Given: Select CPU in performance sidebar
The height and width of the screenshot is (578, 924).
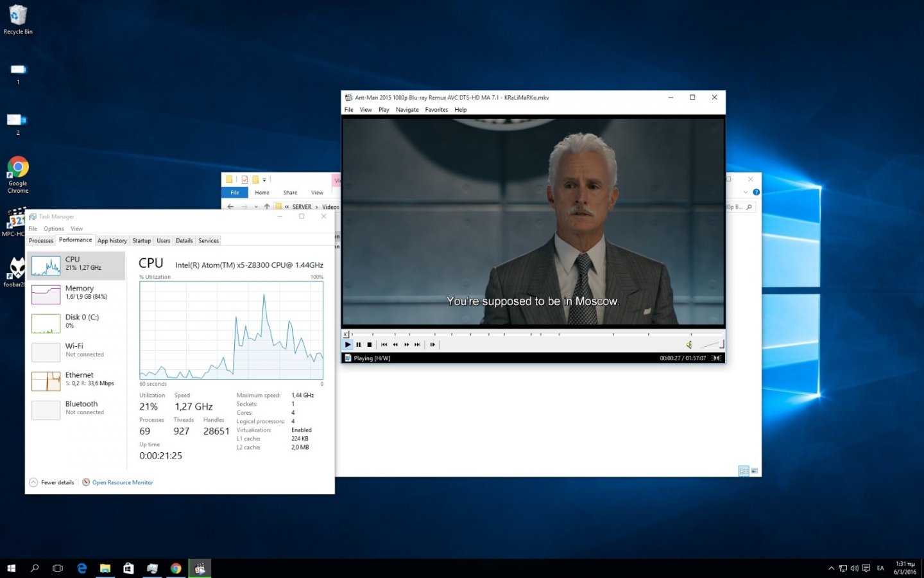Looking at the screenshot, I should pos(76,265).
